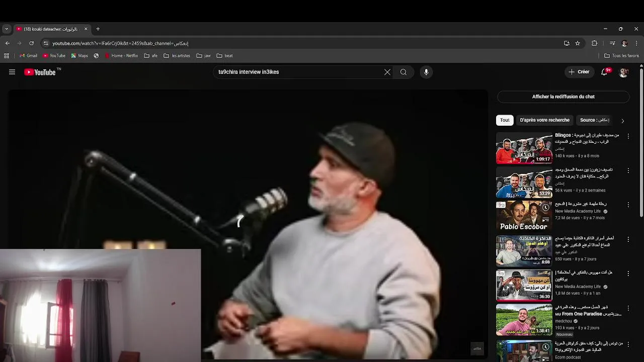This screenshot has height=362, width=644.
Task: Open medchou channel name
Action: pyautogui.click(x=563, y=321)
